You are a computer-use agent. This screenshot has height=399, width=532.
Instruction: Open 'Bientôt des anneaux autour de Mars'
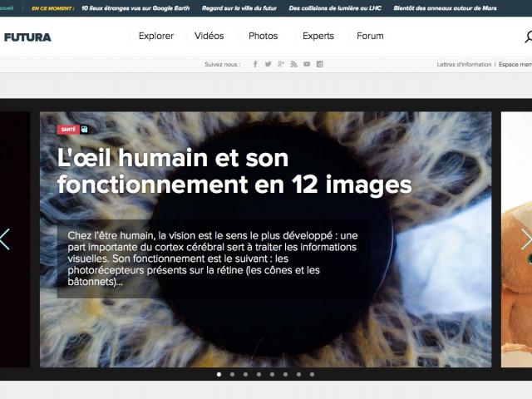[x=445, y=8]
